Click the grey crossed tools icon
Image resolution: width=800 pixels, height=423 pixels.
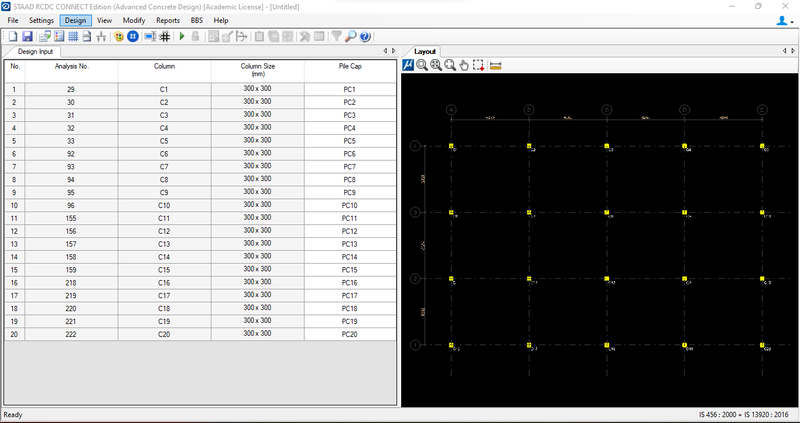(305, 36)
